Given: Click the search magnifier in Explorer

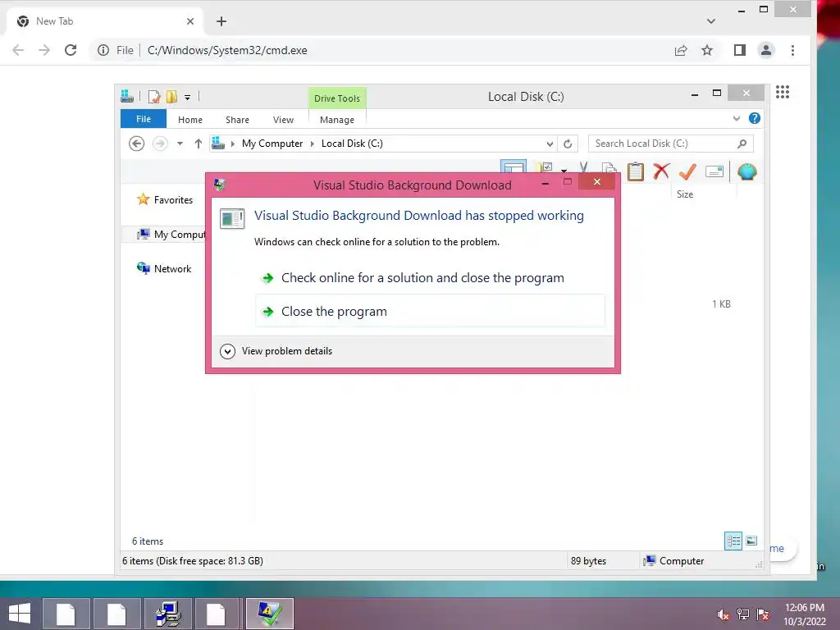Looking at the screenshot, I should (742, 144).
